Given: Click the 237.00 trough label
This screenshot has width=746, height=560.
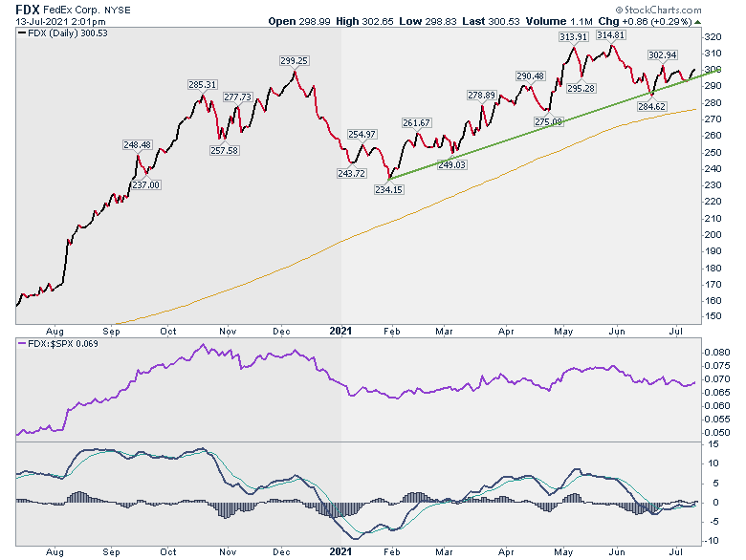Looking at the screenshot, I should pos(145,185).
